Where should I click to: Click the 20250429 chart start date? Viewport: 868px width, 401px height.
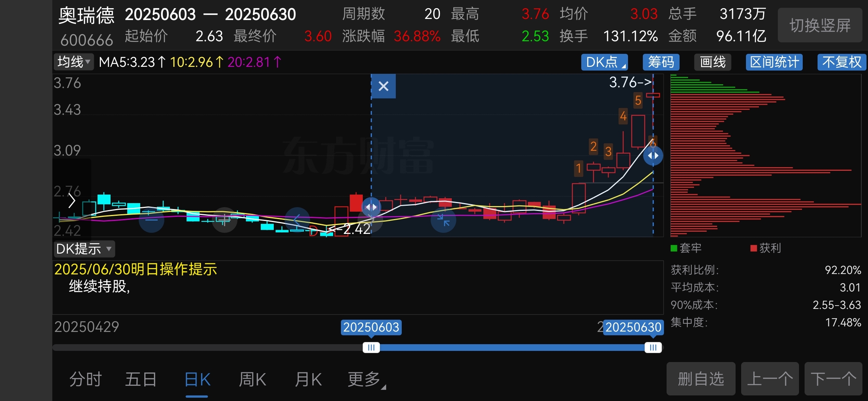87,327
